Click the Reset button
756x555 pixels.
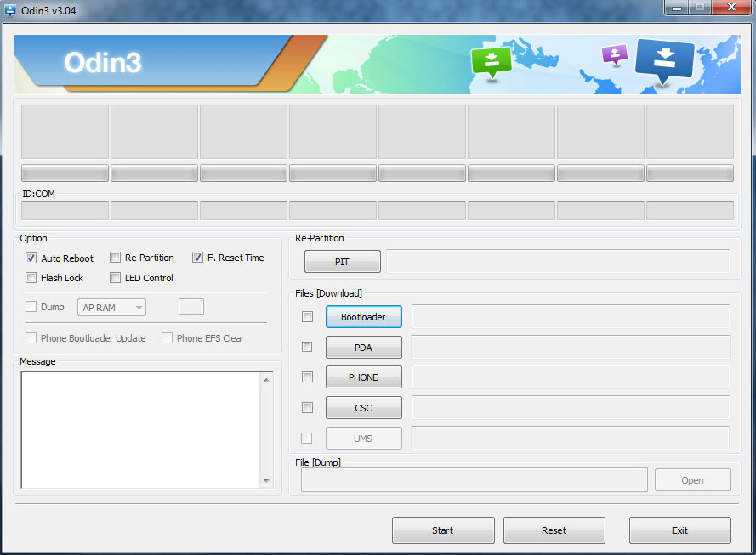tap(554, 530)
